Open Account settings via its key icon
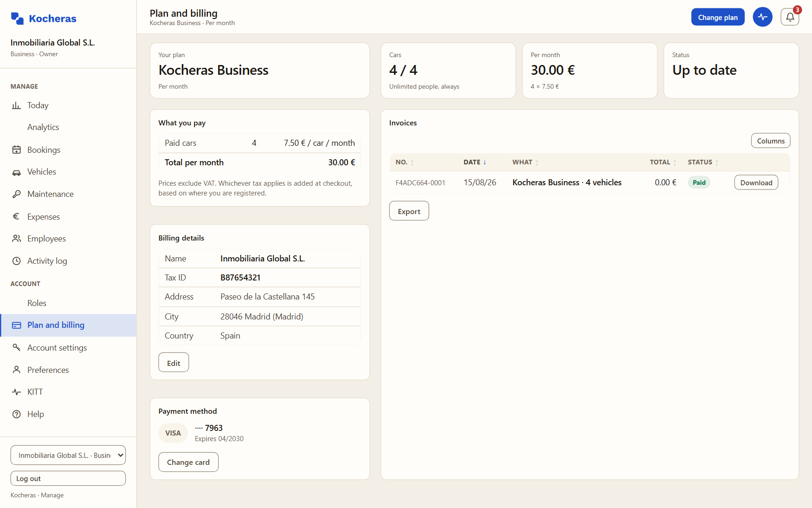Viewport: 812px width, 508px height. point(16,347)
